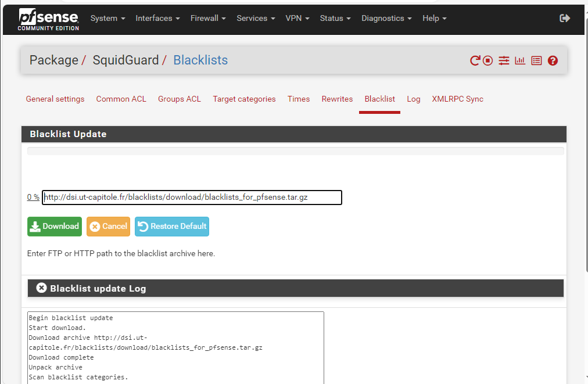588x384 pixels.
Task: Go to the XMLRPC Sync tab
Action: pyautogui.click(x=457, y=99)
